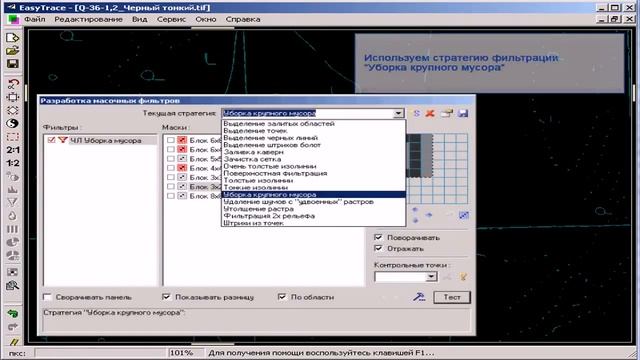Viewport: 640px width, 360px height.
Task: Collapse the Текущая стратегия dropdown arrow
Action: coord(398,113)
